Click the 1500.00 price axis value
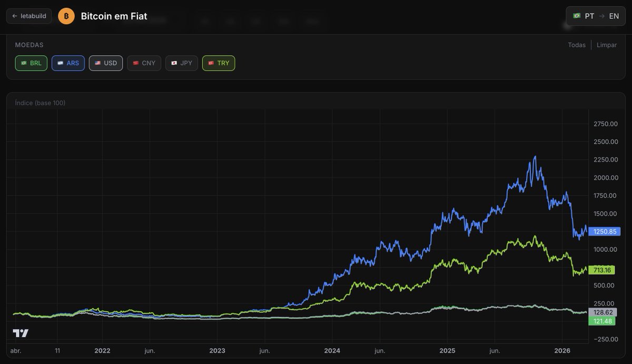632x364 pixels. (605, 214)
